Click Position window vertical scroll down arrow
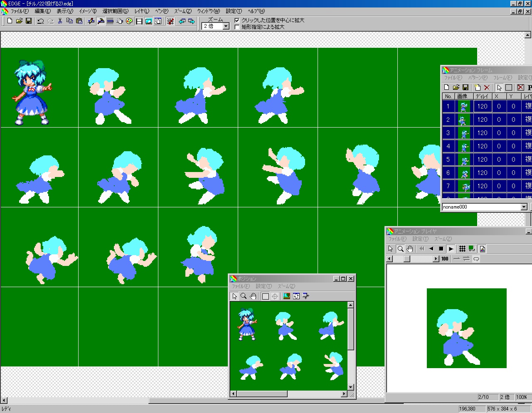Viewport: 532px width, 413px height. tap(350, 387)
